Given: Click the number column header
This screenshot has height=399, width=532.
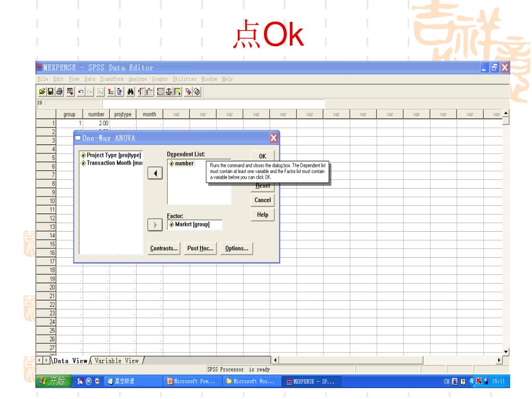Looking at the screenshot, I should (96, 114).
